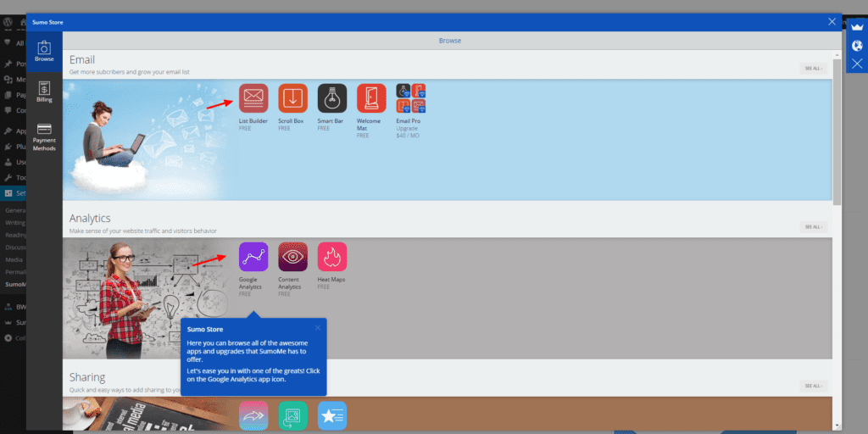Click See All for the Analytics section
Viewport: 868px width, 434px height.
pos(814,227)
